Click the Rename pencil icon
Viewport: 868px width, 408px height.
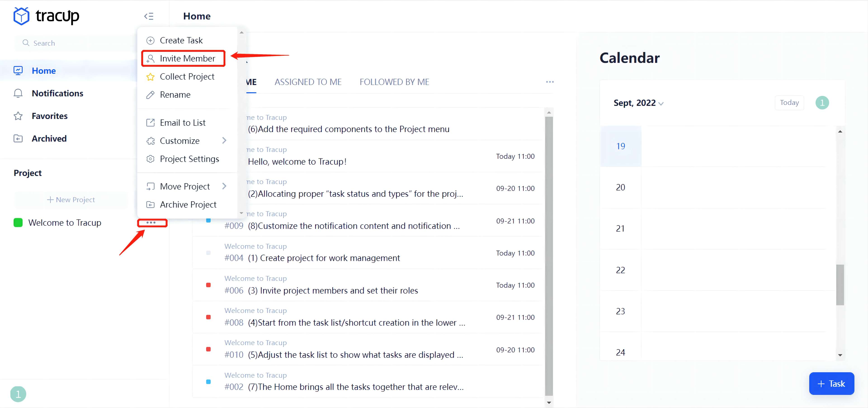[150, 95]
